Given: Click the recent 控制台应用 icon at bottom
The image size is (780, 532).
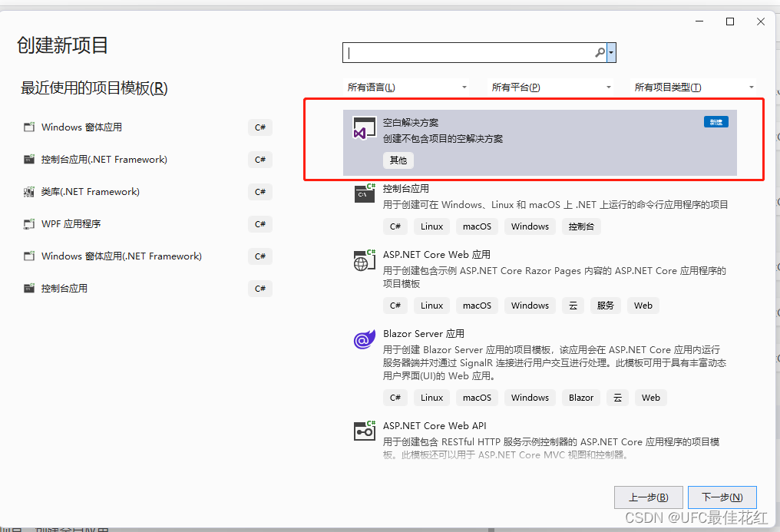Looking at the screenshot, I should point(29,289).
